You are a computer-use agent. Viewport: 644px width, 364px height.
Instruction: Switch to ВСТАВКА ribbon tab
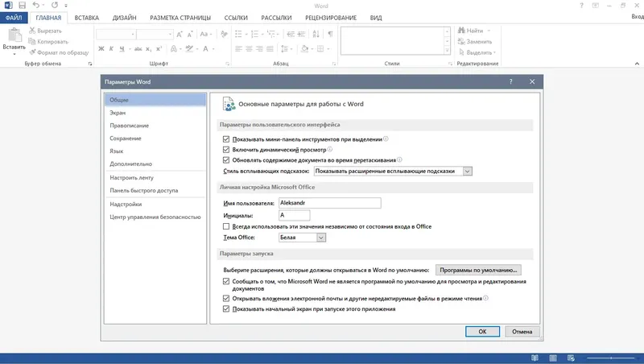tap(87, 18)
